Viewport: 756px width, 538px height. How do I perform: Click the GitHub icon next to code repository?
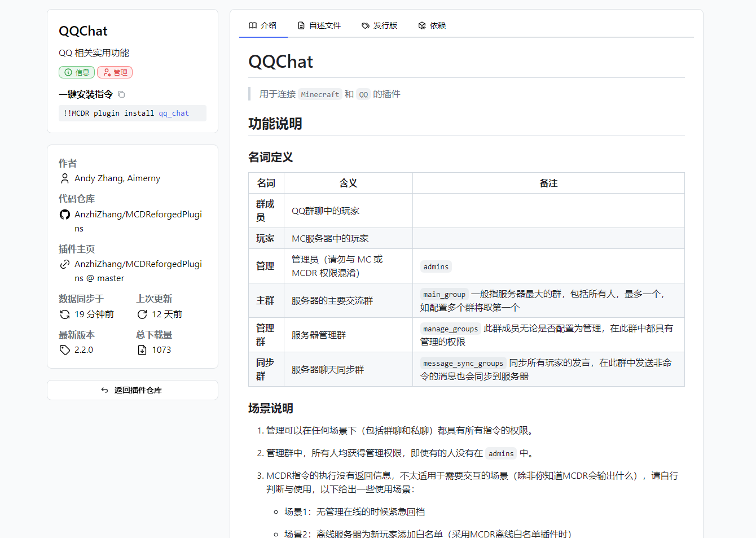65,215
